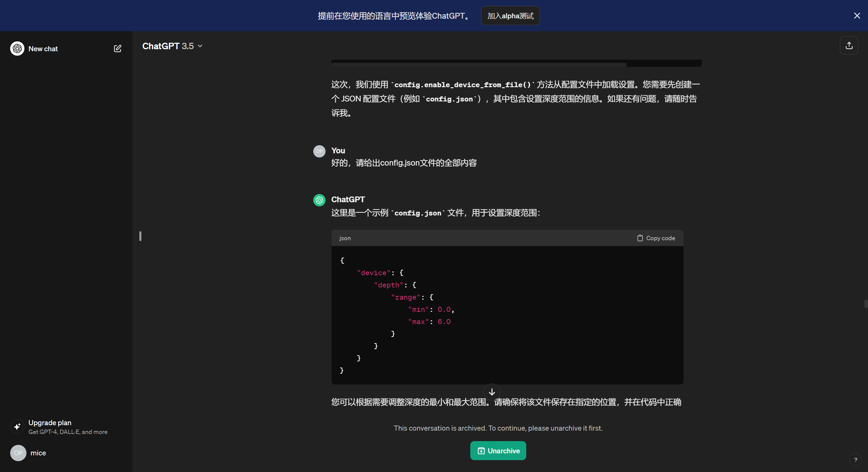Screen dimensions: 868x472
Task: Open Upgrade plan option
Action: tap(50, 423)
